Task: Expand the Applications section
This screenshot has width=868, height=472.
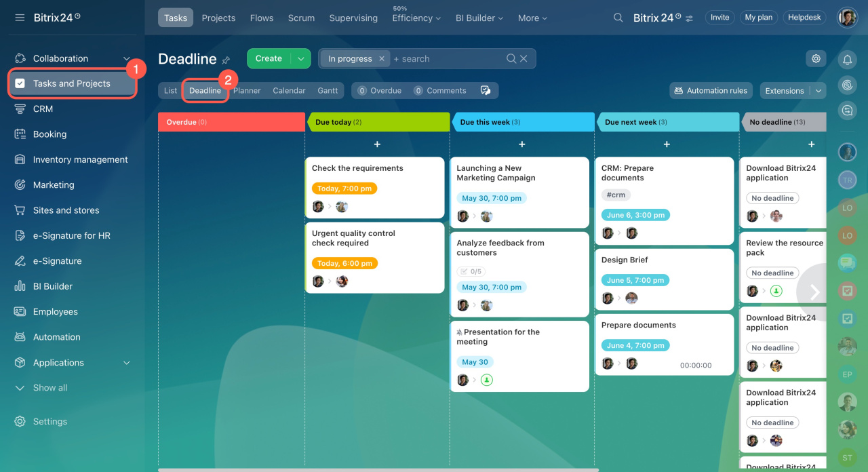Action: point(127,363)
